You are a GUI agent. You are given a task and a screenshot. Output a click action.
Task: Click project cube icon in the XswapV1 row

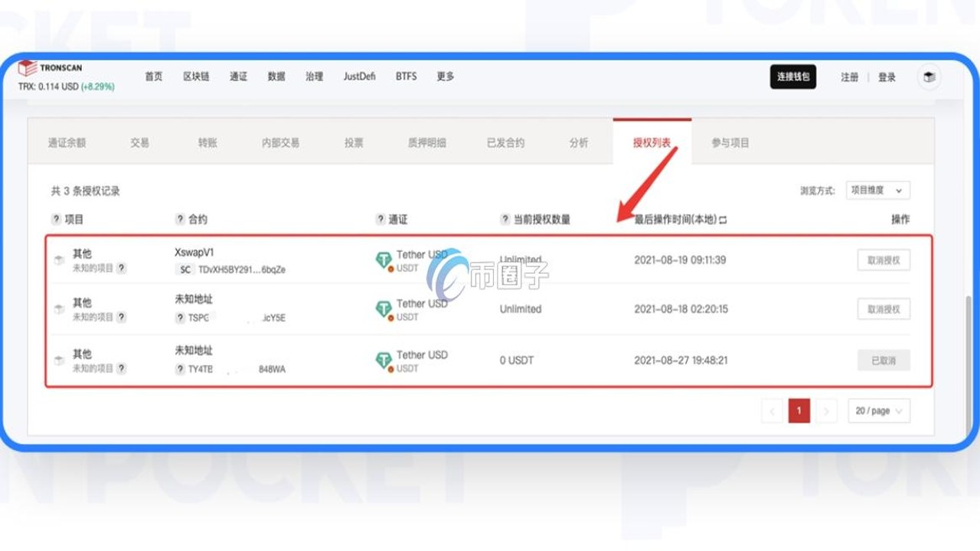pos(59,260)
